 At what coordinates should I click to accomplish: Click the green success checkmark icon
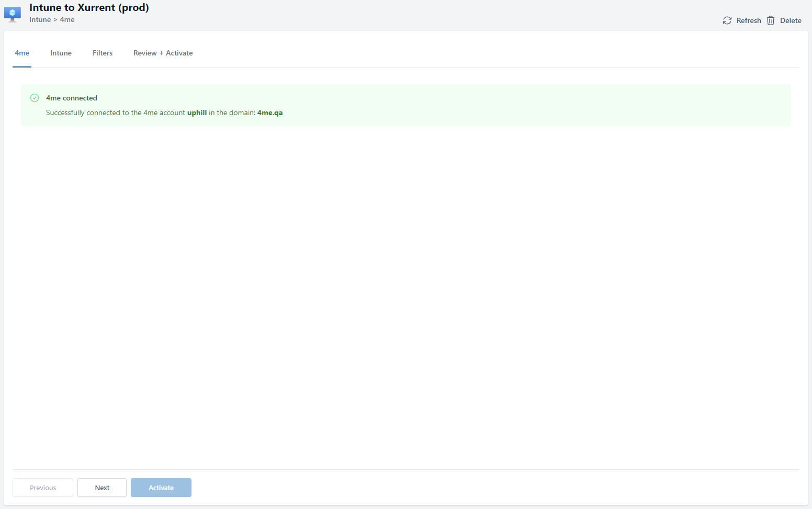(x=35, y=98)
